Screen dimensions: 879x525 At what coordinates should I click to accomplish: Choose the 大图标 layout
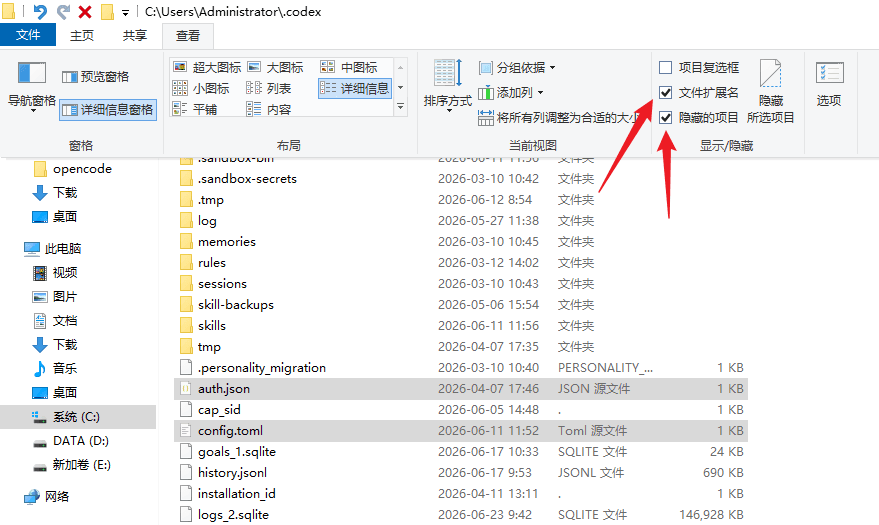[x=275, y=67]
